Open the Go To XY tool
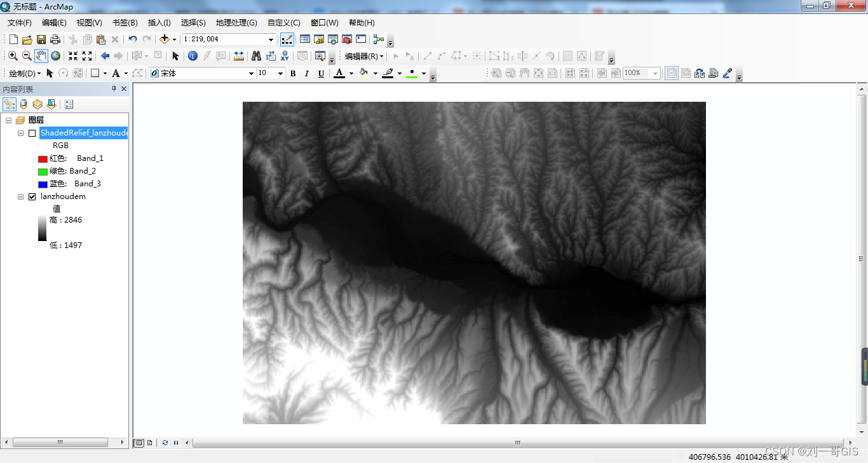 click(x=285, y=56)
